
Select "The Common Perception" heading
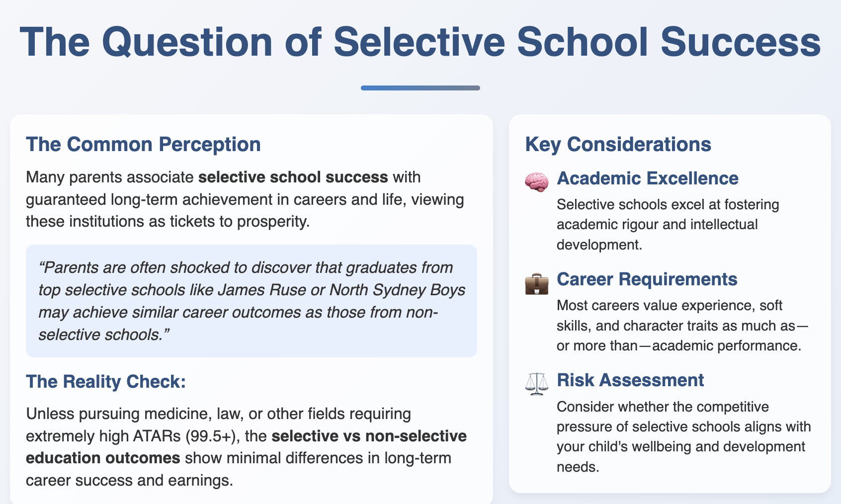pos(143,145)
